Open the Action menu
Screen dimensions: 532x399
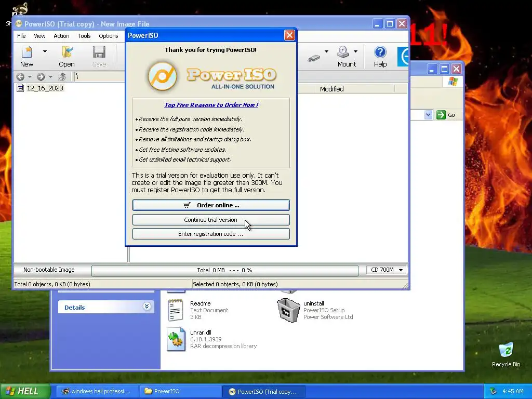61,36
